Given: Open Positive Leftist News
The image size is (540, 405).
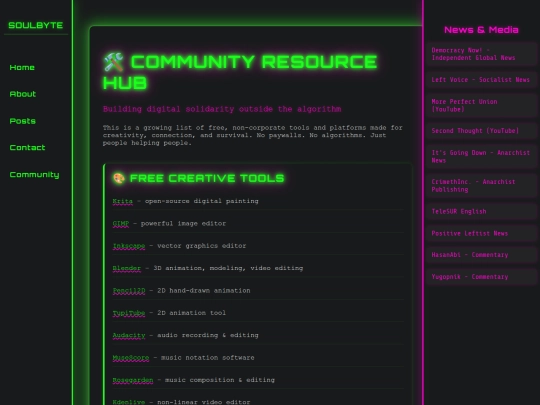Looking at the screenshot, I should pos(481,233).
